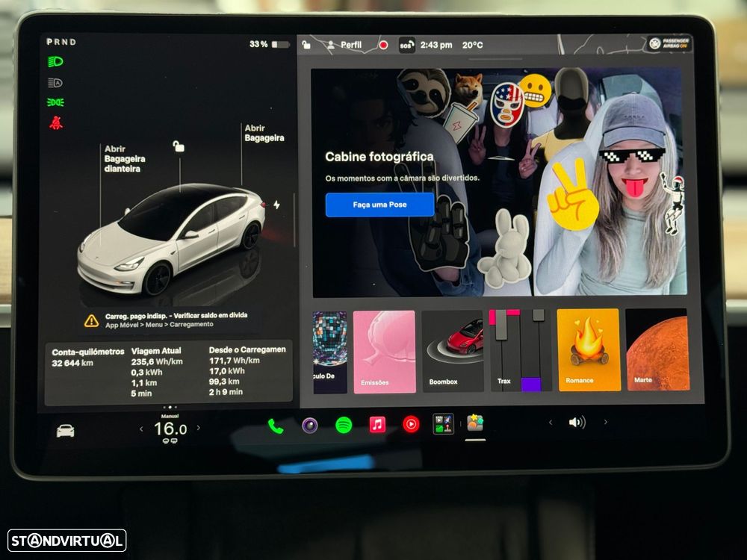Open the front trunk (Abrir Bagageira dianteira)
Screen dimensions: 747x560
point(124,158)
